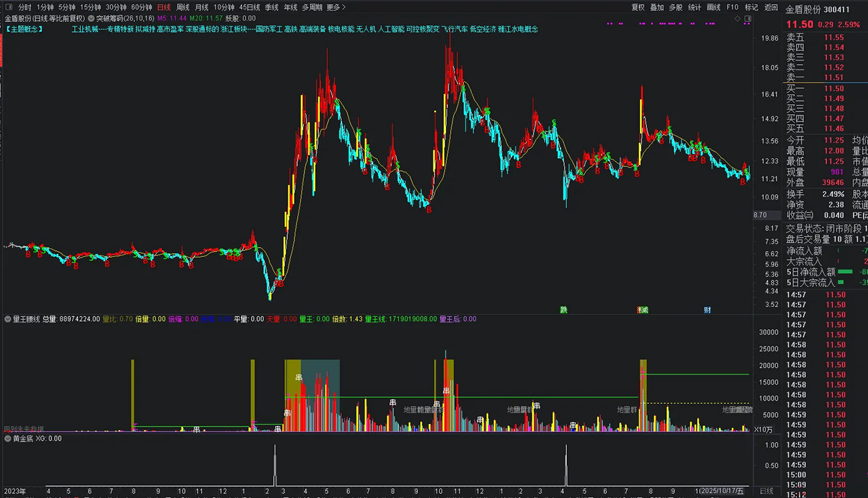This screenshot has width=868, height=498.
Task: Expand the 更多 period options
Action: point(336,7)
